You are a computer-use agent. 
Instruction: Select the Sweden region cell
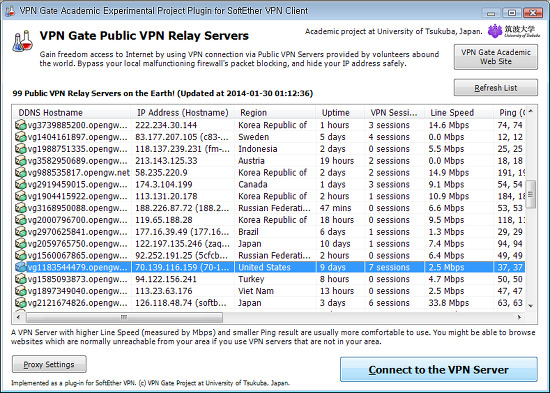tap(253, 137)
